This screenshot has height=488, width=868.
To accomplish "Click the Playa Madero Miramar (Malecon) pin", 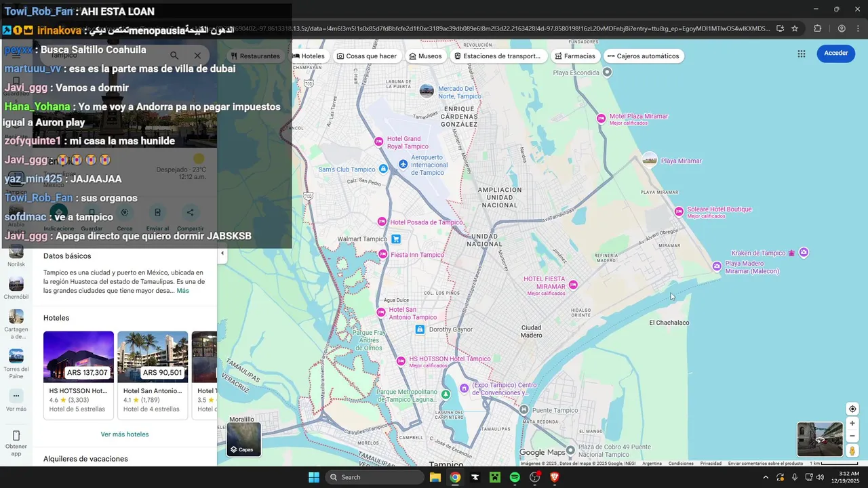I will pyautogui.click(x=717, y=266).
